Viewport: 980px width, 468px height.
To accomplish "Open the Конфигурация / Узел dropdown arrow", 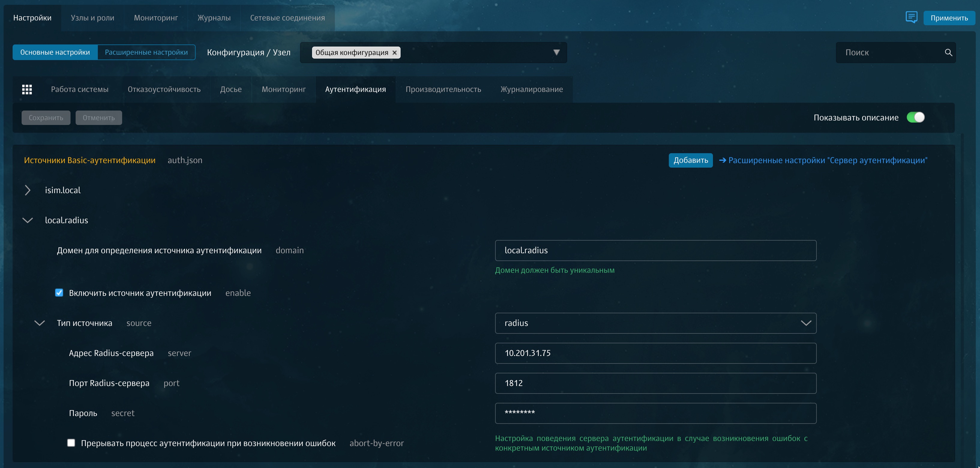I will (556, 53).
